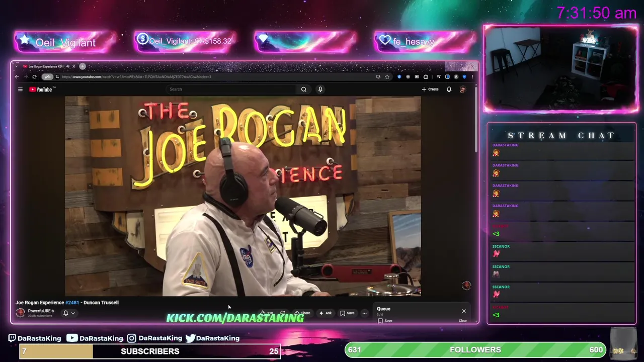Save the queue with Queue's Save button
The height and width of the screenshot is (362, 644).
click(x=385, y=321)
